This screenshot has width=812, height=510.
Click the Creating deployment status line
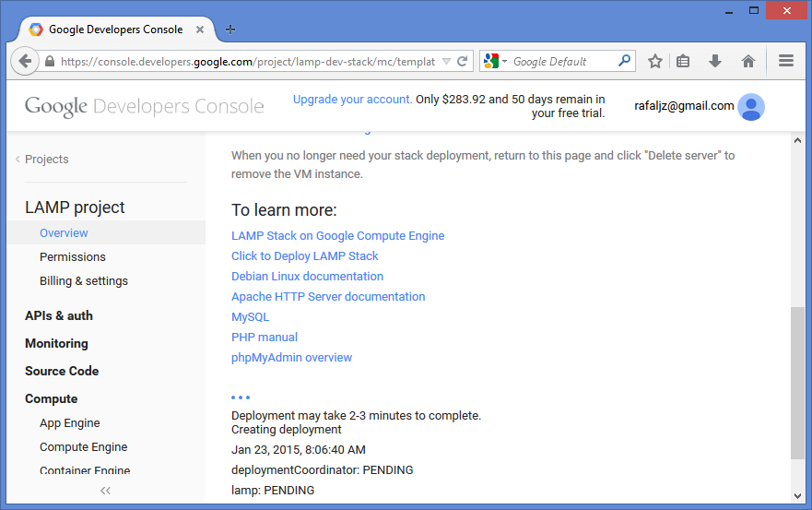286,430
